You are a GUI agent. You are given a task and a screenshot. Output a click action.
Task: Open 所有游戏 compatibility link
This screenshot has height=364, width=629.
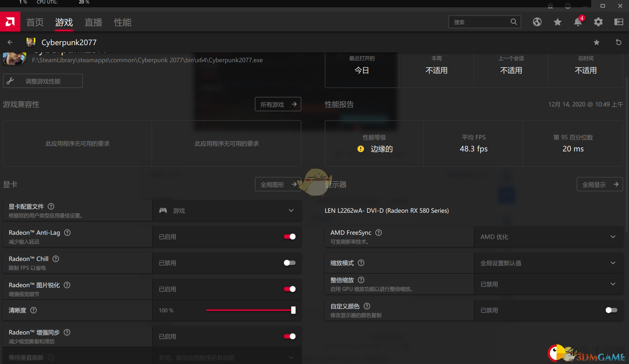[x=278, y=104]
